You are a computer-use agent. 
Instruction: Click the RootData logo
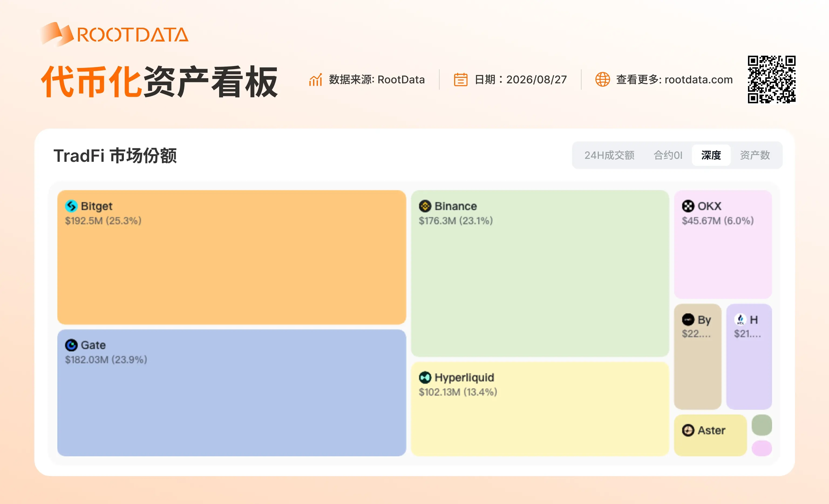[x=114, y=34]
